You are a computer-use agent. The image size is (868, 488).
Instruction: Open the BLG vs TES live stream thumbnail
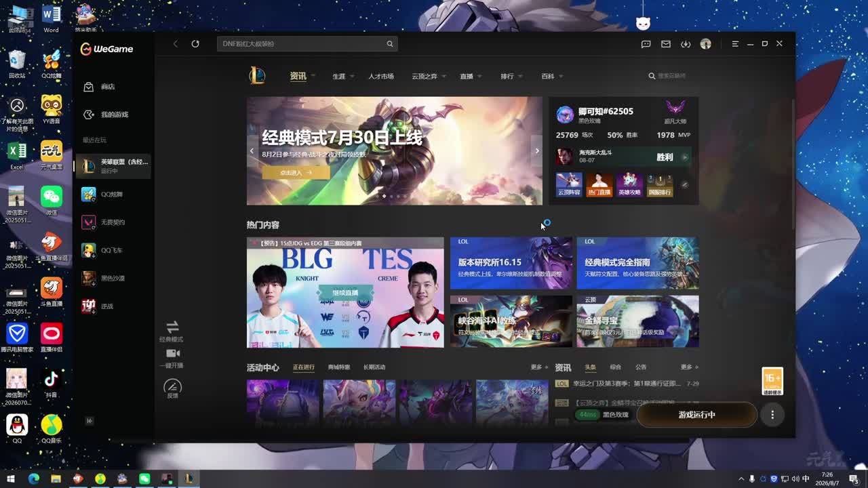[345, 292]
